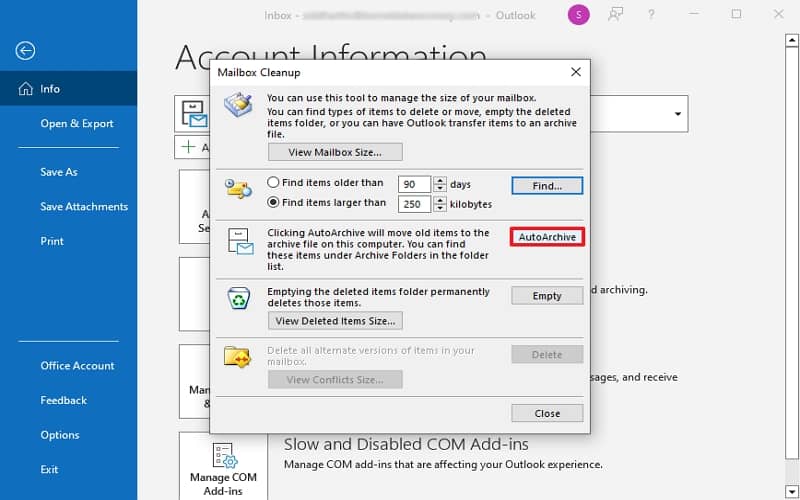Open the Info tab

click(68, 89)
